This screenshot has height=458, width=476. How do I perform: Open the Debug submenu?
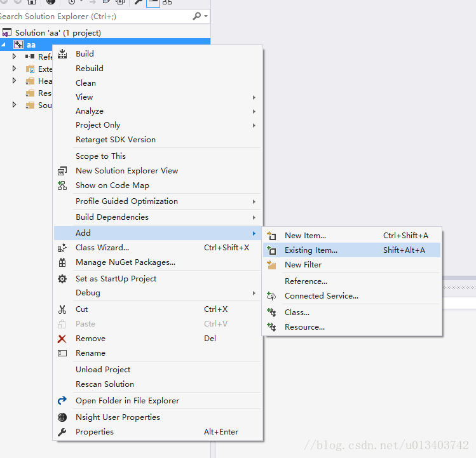(x=157, y=293)
